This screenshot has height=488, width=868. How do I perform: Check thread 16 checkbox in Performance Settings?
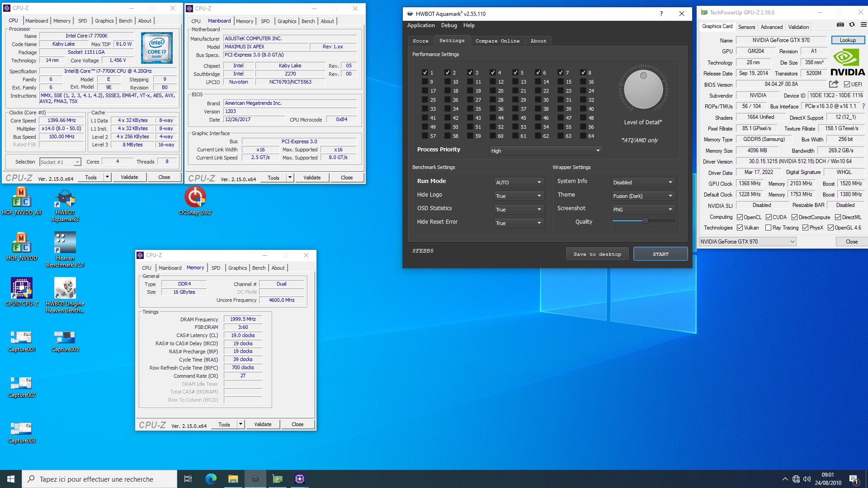pos(583,81)
